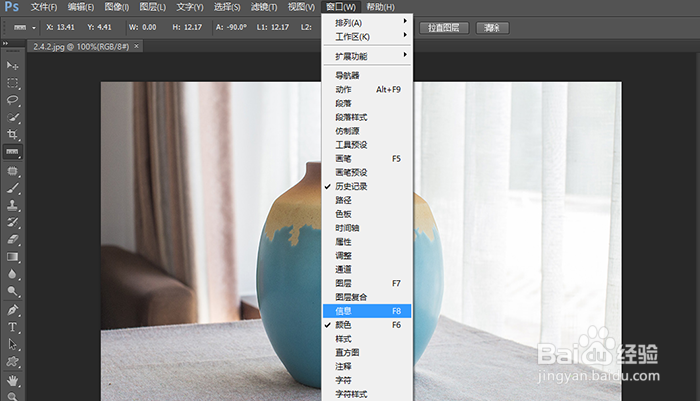Show the 时间轴 panel
The height and width of the screenshot is (401, 700).
coord(367,228)
